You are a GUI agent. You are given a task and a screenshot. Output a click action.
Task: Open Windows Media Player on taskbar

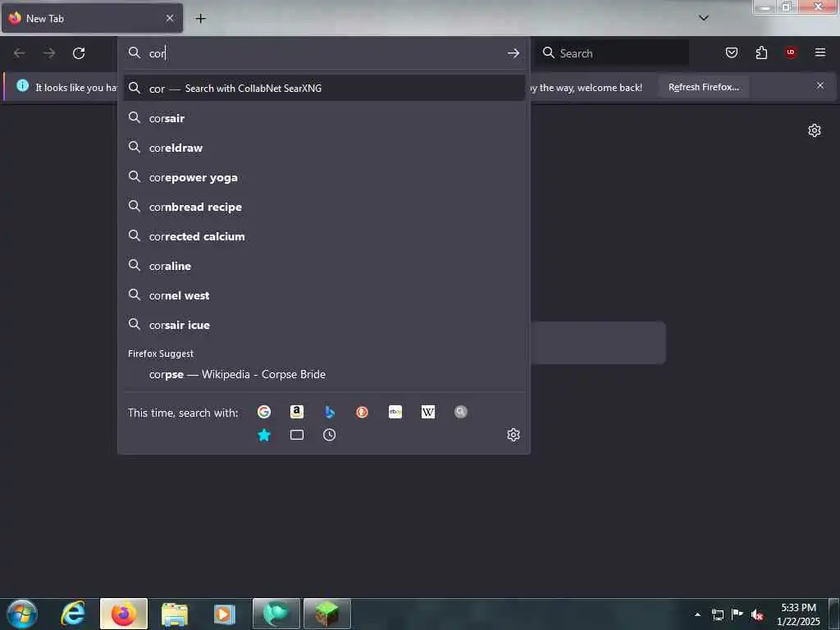(225, 614)
